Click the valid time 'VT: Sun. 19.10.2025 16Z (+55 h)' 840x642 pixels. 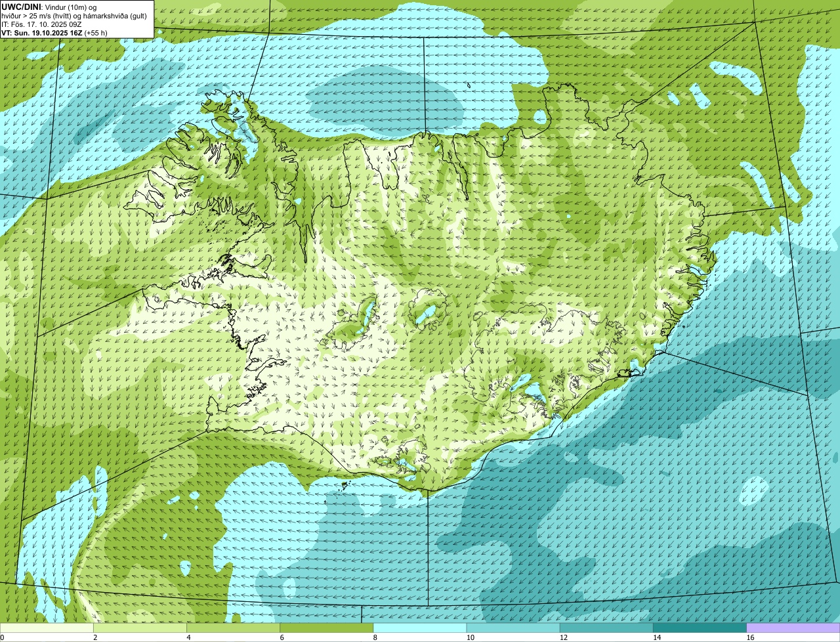(54, 32)
